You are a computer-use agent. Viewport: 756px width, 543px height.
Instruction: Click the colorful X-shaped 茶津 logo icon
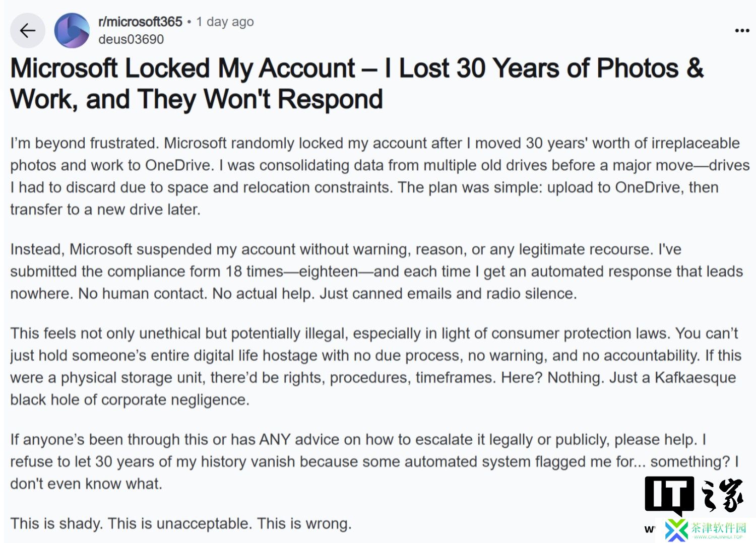[x=676, y=530]
